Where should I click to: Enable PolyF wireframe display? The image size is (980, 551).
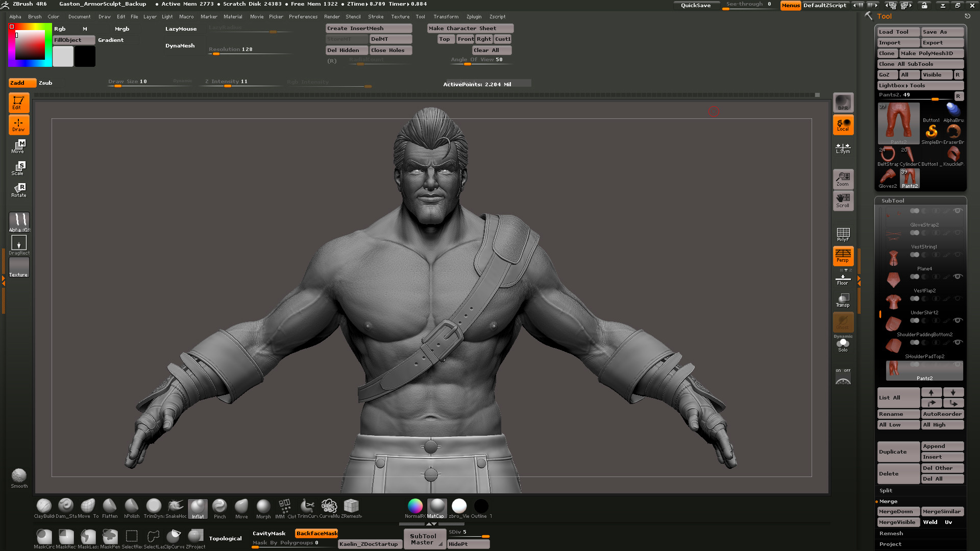(843, 234)
